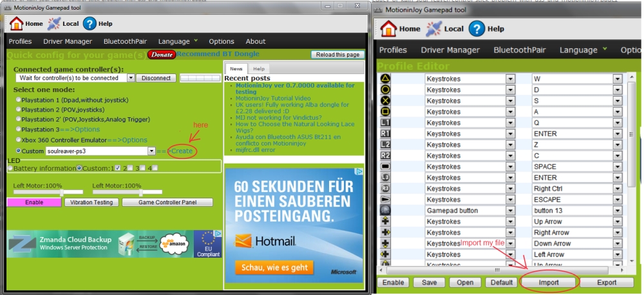The width and height of the screenshot is (644, 295).
Task: Open the Gamepad button type dropdown
Action: pos(511,211)
